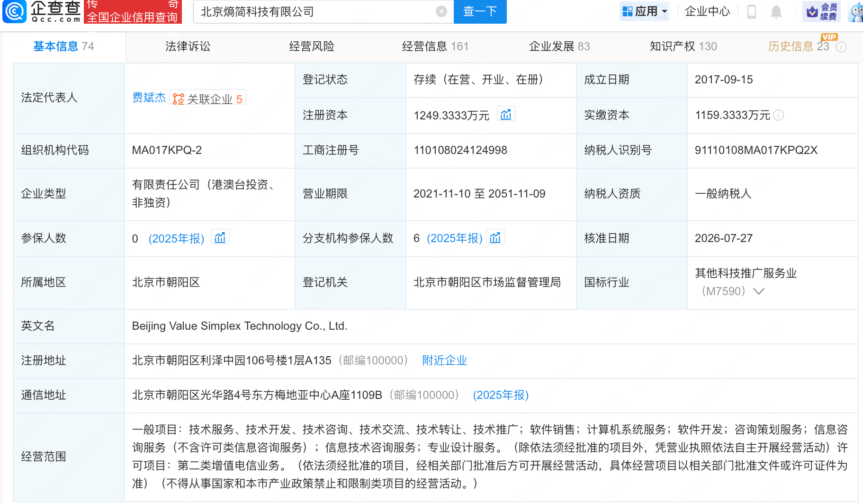Select approval date 2026-07-27
Viewport: 863px width, 504px height.
pos(724,238)
